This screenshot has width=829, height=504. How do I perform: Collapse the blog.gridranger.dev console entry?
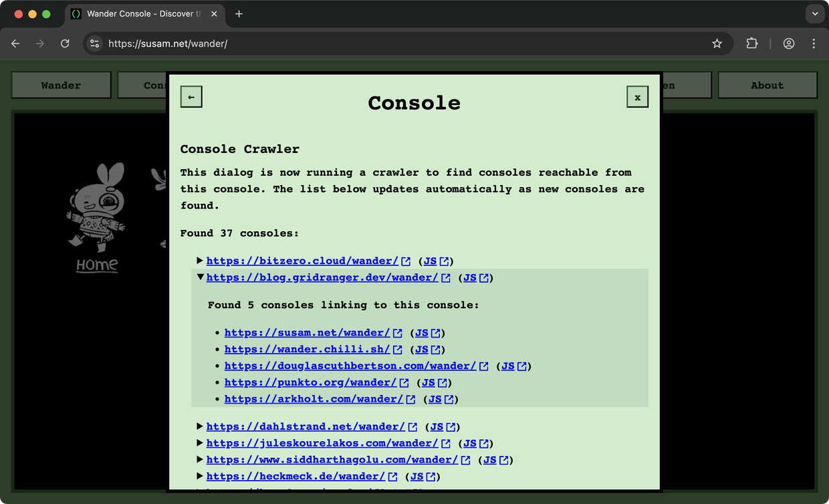tap(200, 277)
